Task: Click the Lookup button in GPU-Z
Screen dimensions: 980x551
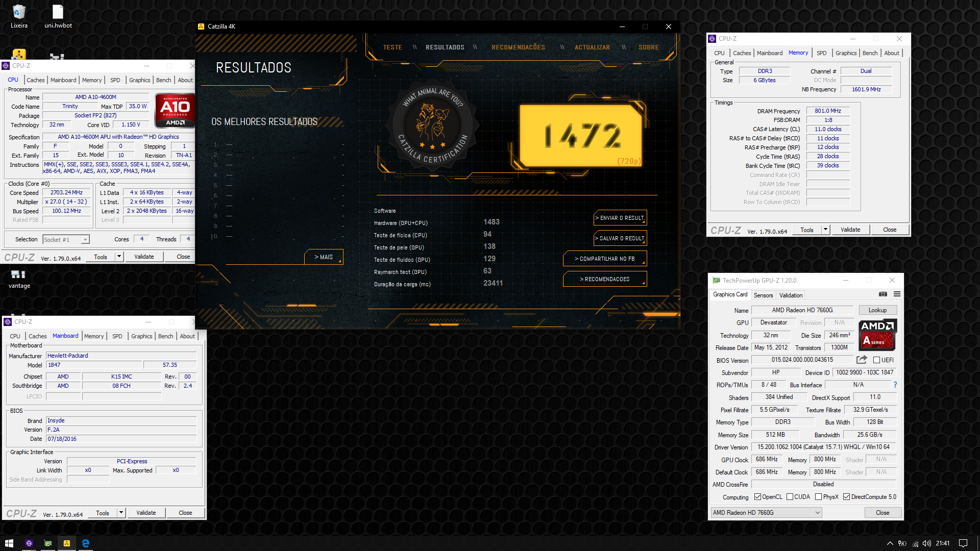Action: (877, 310)
